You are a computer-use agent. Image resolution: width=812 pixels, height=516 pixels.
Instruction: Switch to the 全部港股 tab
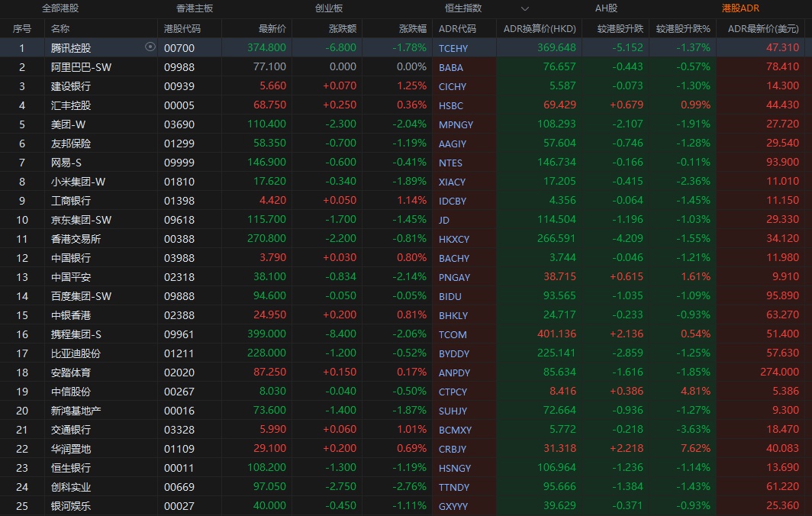(x=60, y=9)
